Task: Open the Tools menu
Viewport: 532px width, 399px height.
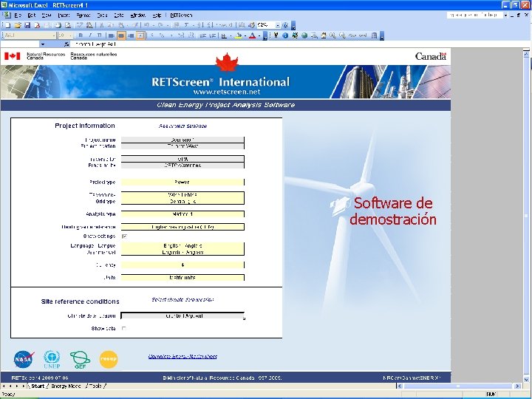Action: tap(102, 16)
